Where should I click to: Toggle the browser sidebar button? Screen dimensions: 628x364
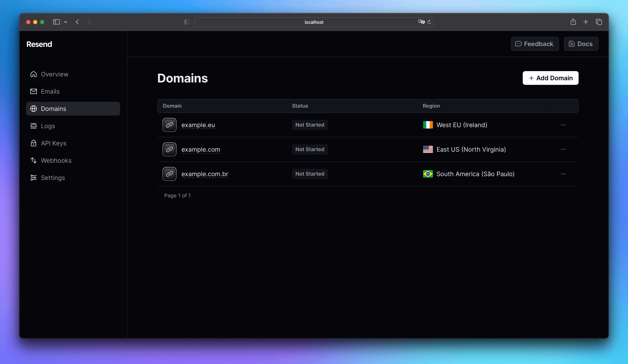pos(56,22)
